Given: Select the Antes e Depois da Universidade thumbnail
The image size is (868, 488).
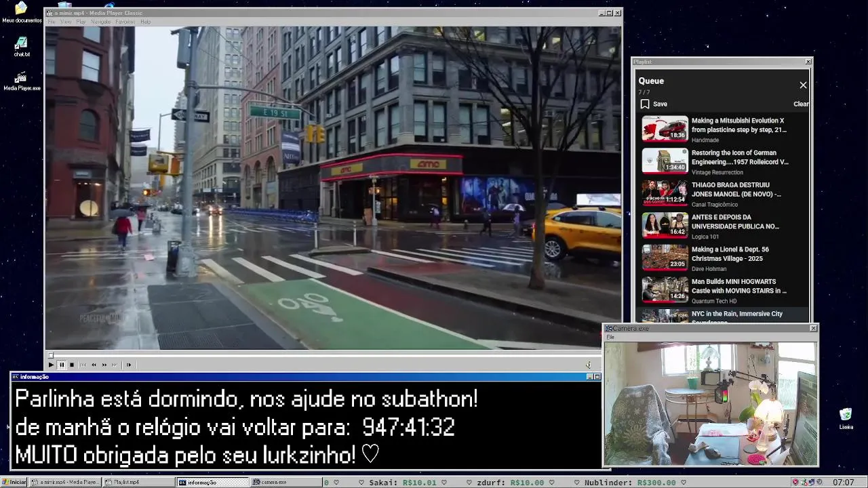Looking at the screenshot, I should pyautogui.click(x=665, y=225).
